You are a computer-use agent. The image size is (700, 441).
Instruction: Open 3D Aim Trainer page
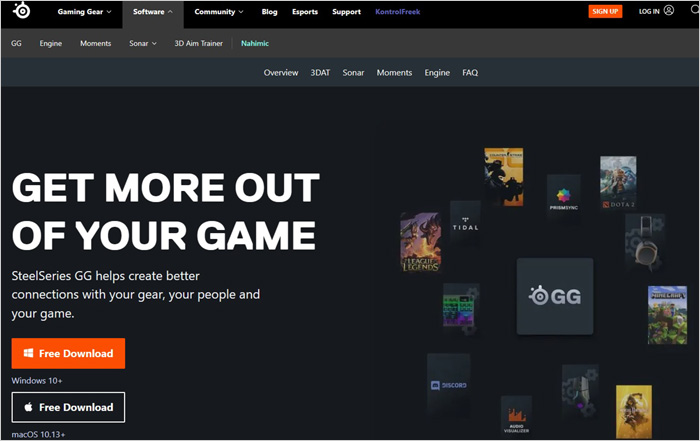pos(199,43)
